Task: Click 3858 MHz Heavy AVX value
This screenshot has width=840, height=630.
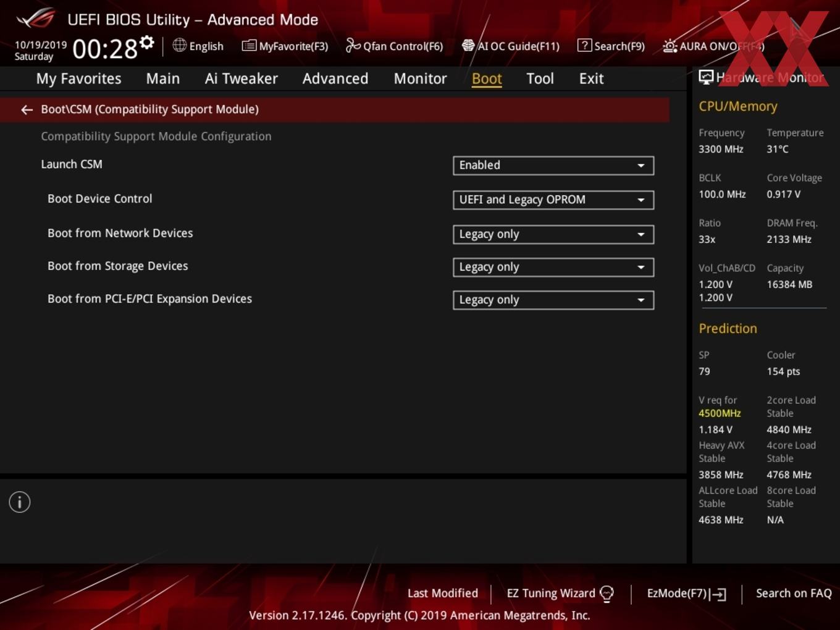Action: coord(721,474)
